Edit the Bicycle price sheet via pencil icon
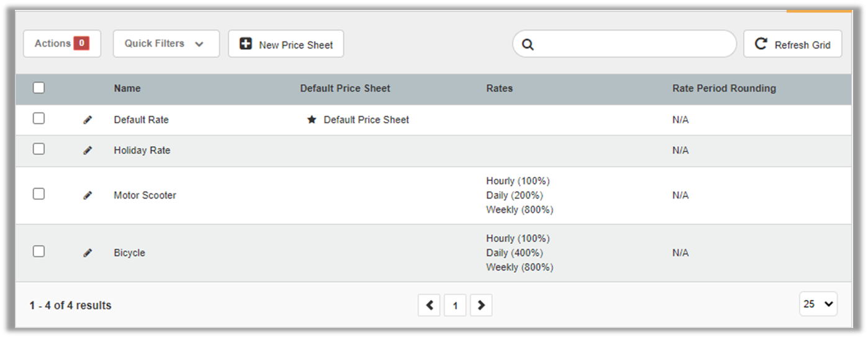This screenshot has width=868, height=338. pos(88,253)
